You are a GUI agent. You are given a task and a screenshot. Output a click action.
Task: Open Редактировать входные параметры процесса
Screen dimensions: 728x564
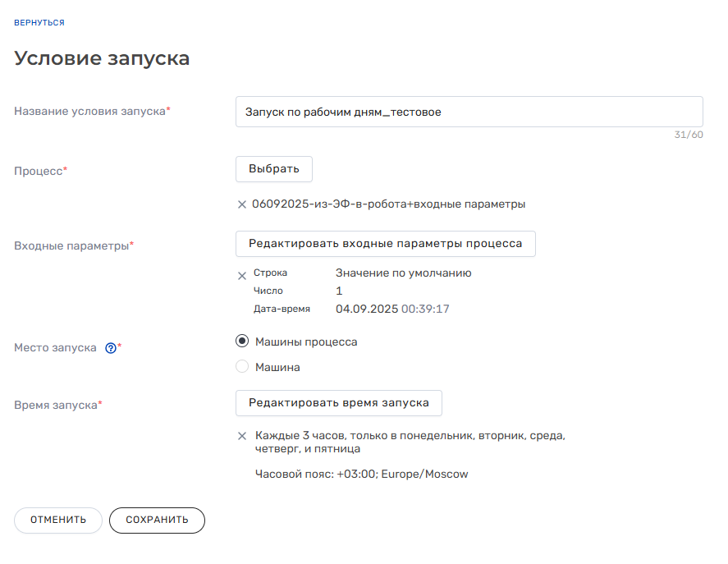point(385,244)
